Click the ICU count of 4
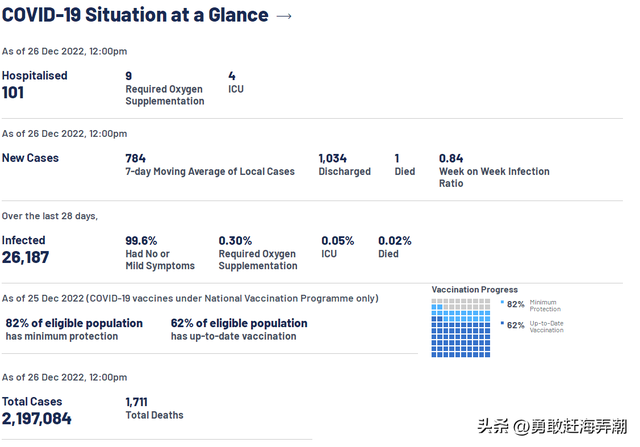 232,76
